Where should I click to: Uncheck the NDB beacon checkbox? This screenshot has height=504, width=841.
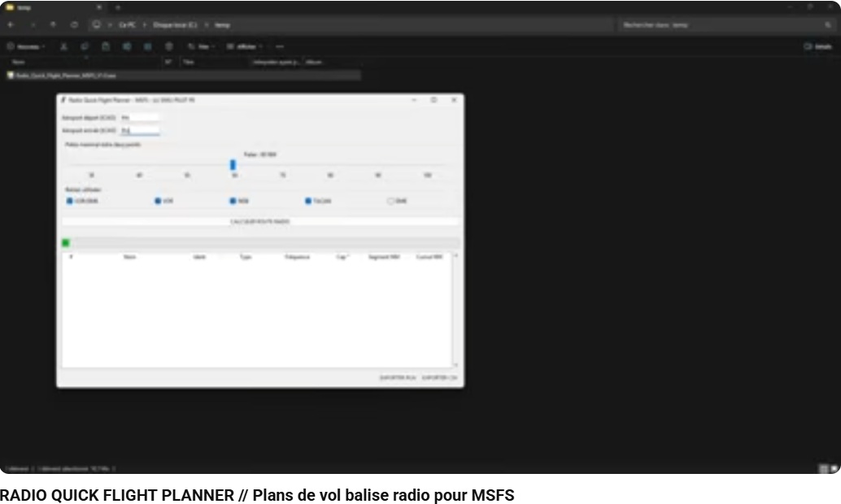pos(233,201)
